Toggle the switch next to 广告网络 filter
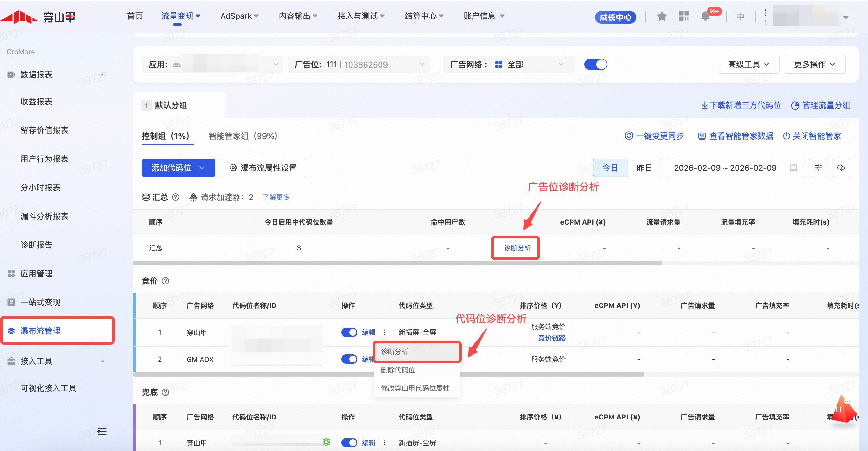The width and height of the screenshot is (868, 451). point(595,64)
